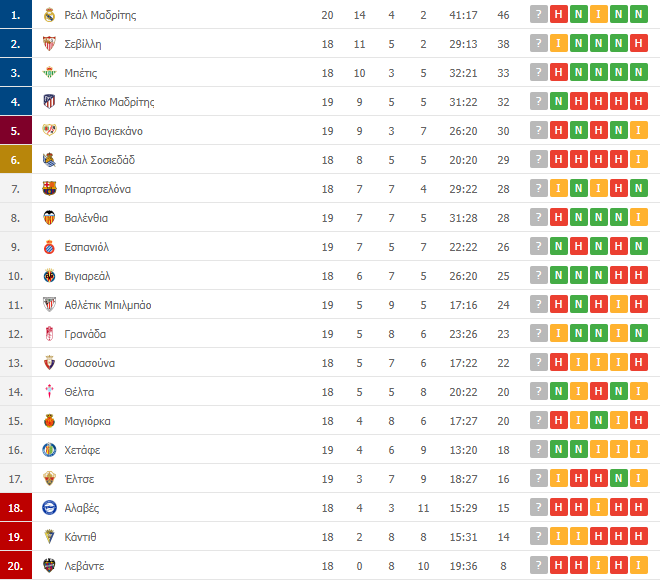This screenshot has width=662, height=586.
Task: Click the first orange I result for Κάντιθ
Action: (x=559, y=537)
